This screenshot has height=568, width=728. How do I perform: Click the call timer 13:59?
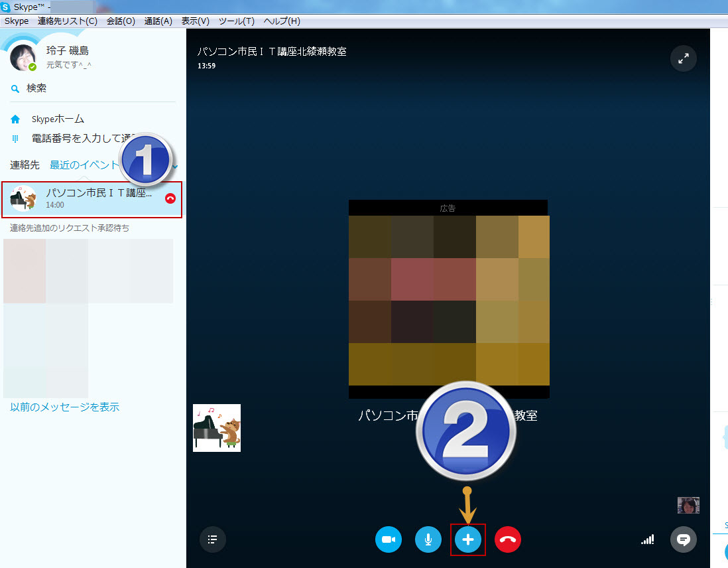tap(207, 66)
